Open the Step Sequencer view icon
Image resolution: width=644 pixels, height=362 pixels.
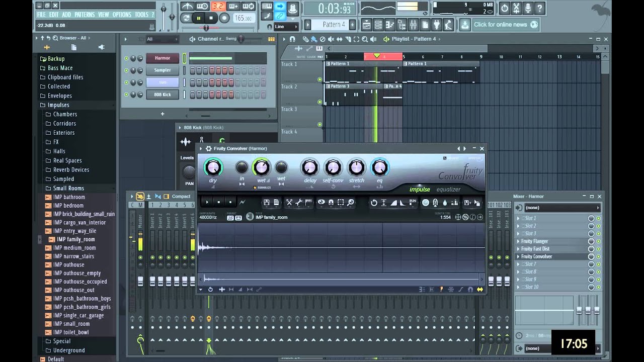tap(378, 25)
